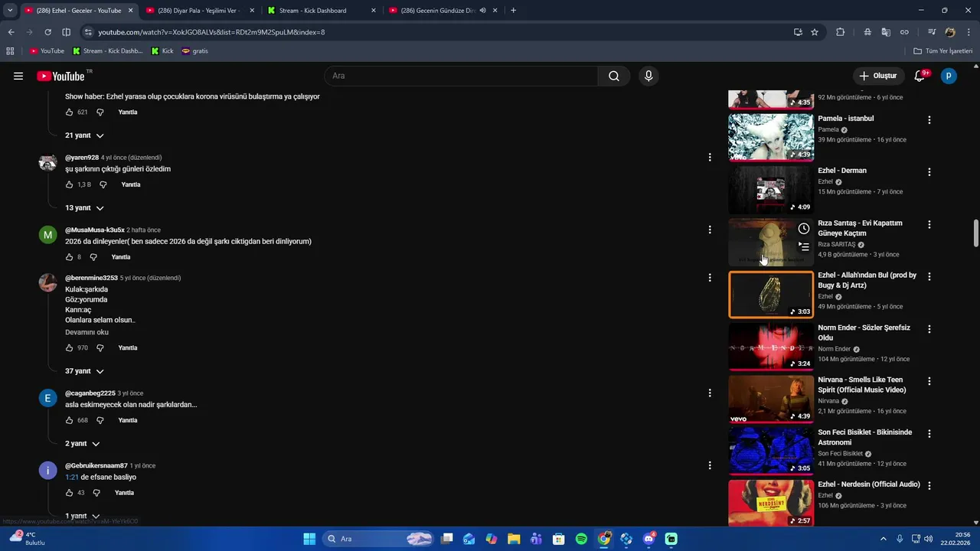Viewport: 980px width, 551px height.
Task: Open options for @caganbeg2225 comment
Action: 710,393
